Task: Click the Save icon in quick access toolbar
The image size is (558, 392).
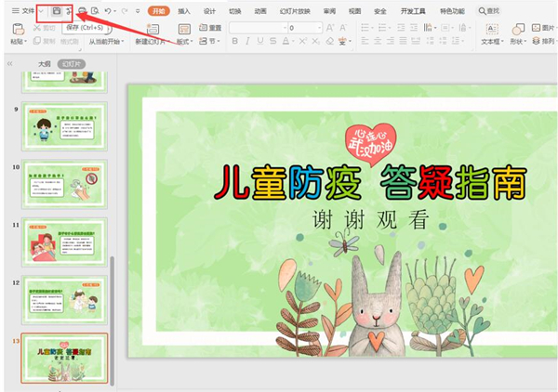Action: tap(58, 11)
